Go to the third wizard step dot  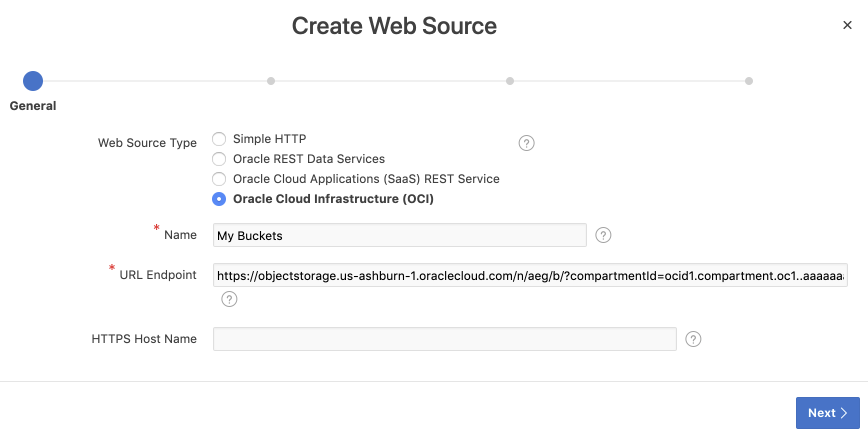tap(510, 81)
